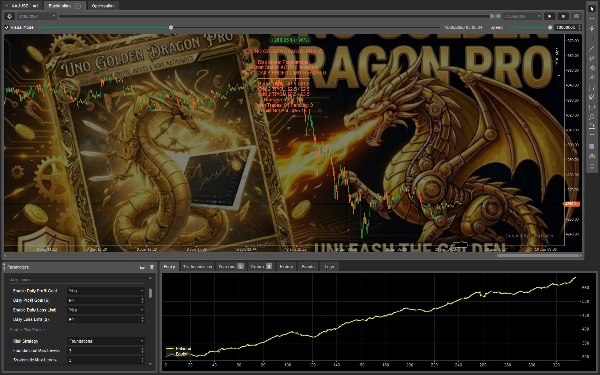
Task: Open the Optimization tab
Action: click(x=103, y=6)
